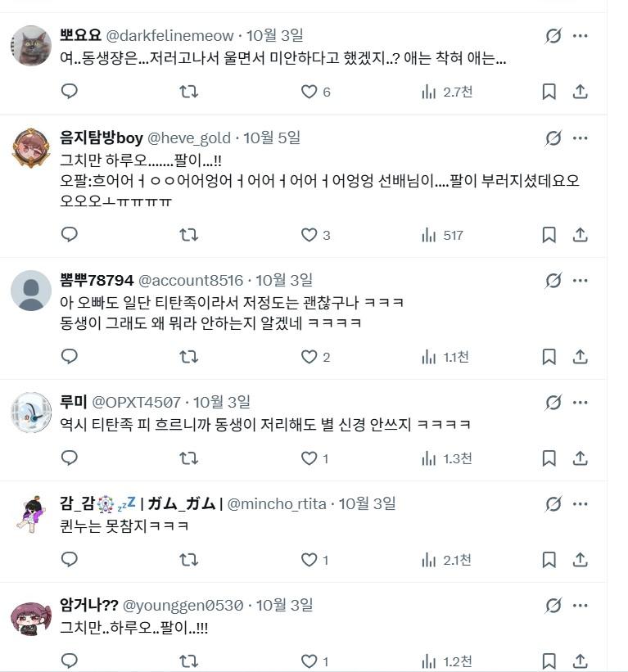Open retweet menu on 뽐뿌78794's tweet
Viewport: 628px width, 672px height.
click(188, 357)
